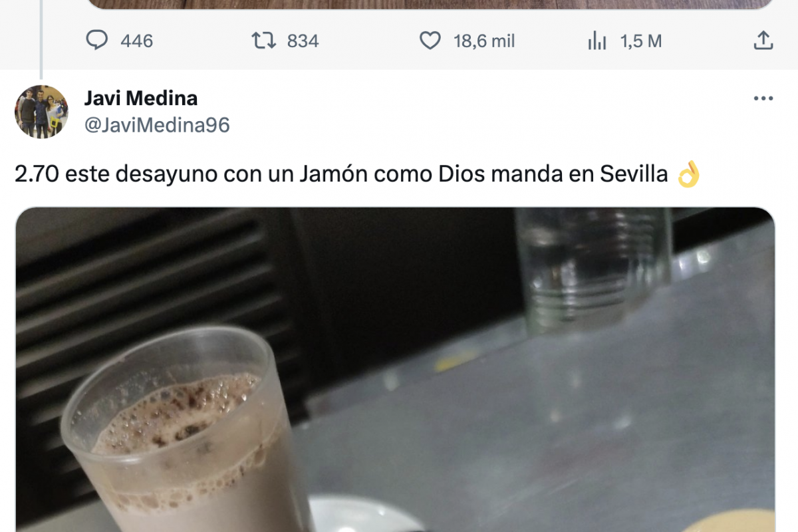Click the 834 reposts count

point(303,41)
